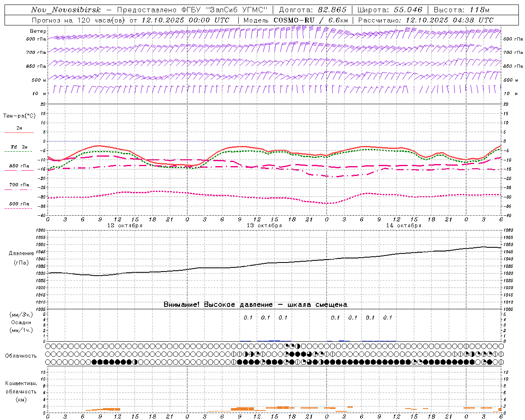The image size is (525, 420).
Task: Click the '13 октября' date label
Action: pyautogui.click(x=264, y=226)
